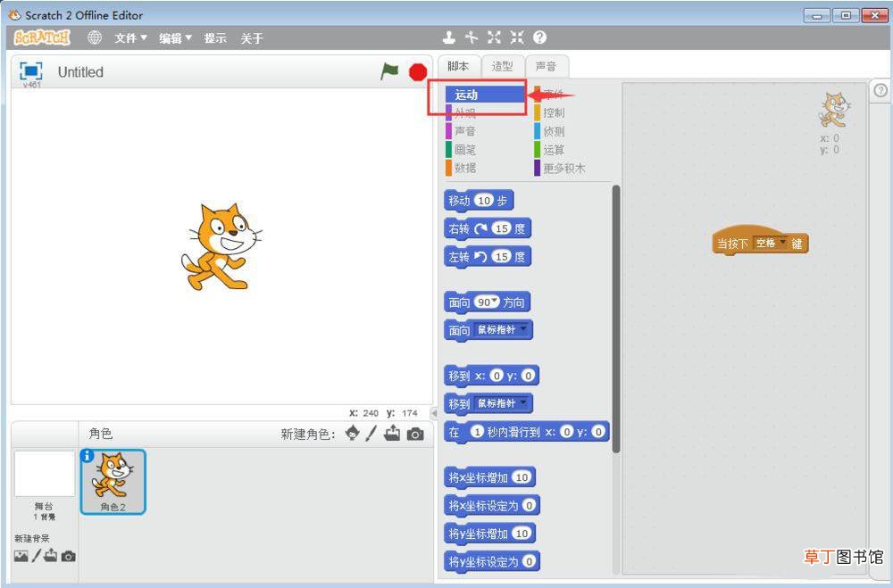Switch to the 声音 tab

(x=546, y=67)
